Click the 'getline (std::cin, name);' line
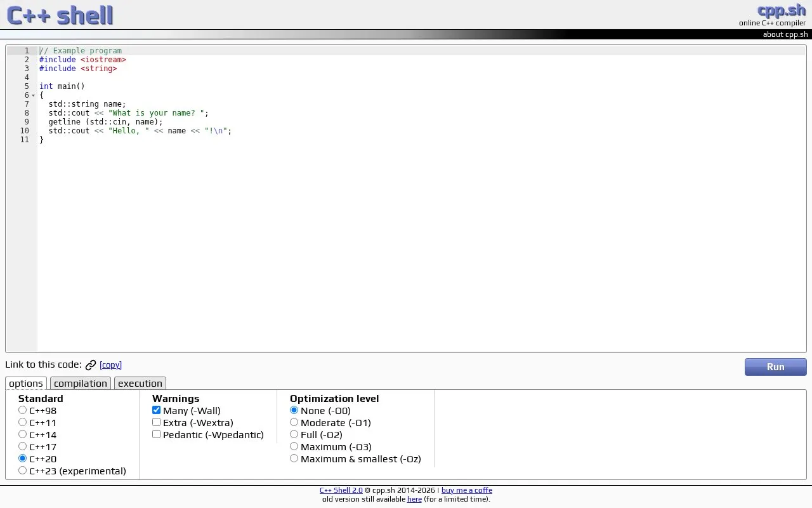Viewport: 812px width, 508px height. (105, 122)
